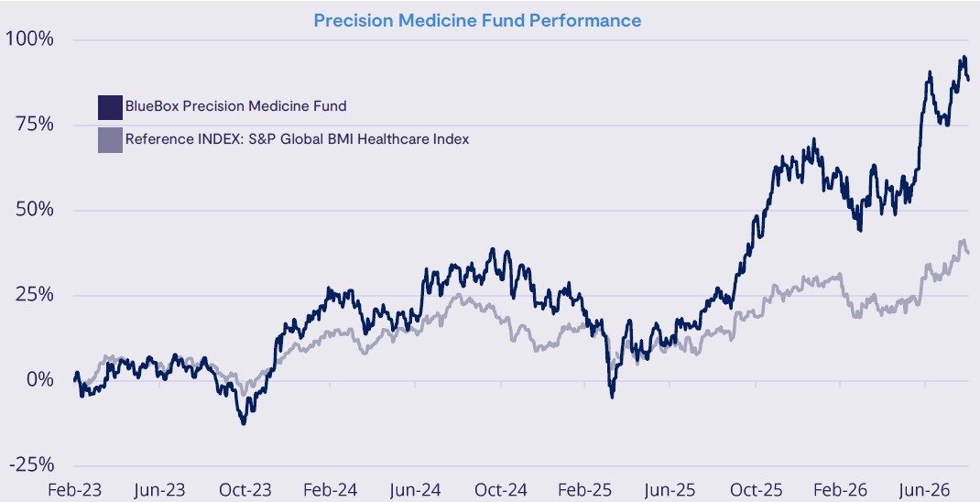Image resolution: width=980 pixels, height=502 pixels.
Task: Click the Feb-24 x-axis date label
Action: click(x=330, y=489)
